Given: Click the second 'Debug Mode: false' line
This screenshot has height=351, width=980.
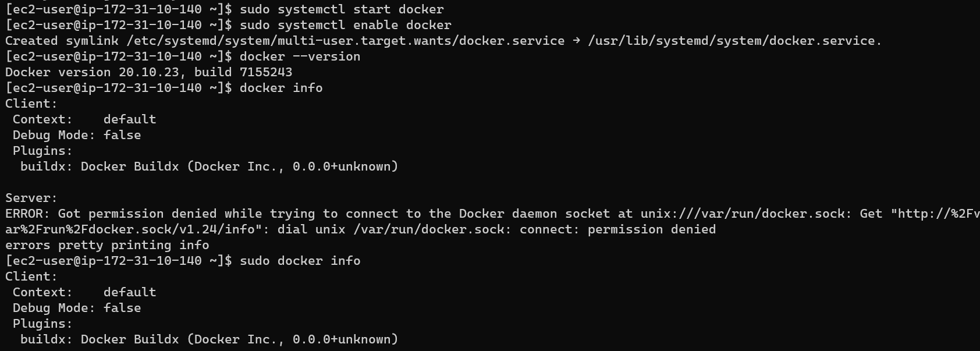Looking at the screenshot, I should pos(77,308).
